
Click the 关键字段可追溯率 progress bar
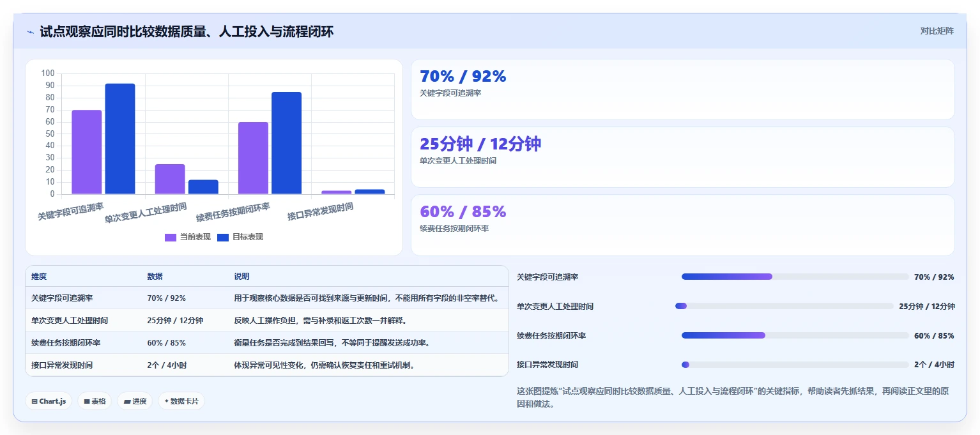[x=795, y=277]
